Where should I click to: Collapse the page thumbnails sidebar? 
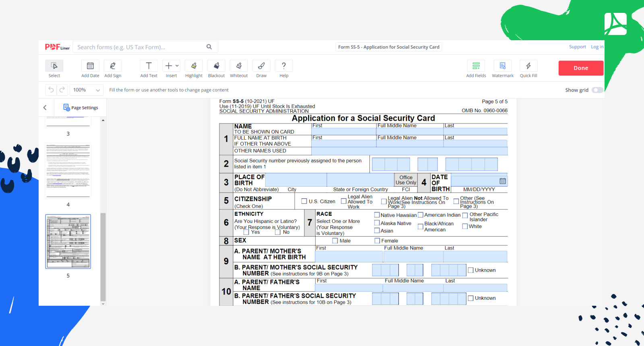[x=45, y=107]
